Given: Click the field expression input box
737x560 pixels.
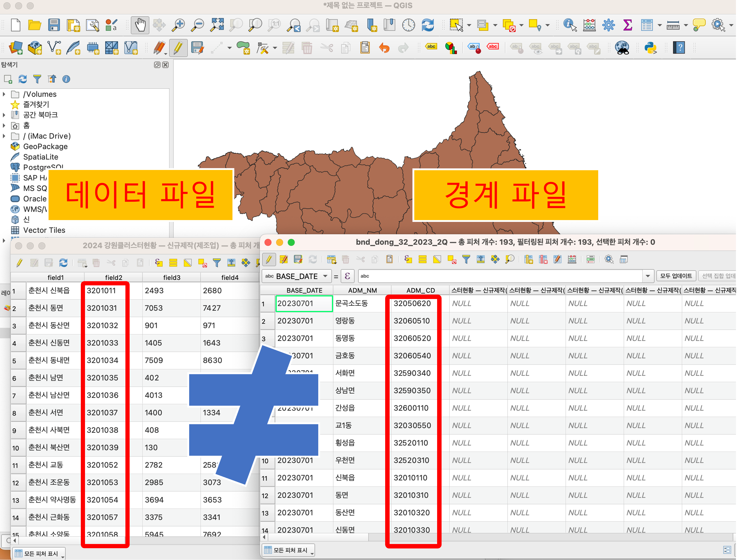Looking at the screenshot, I should (x=500, y=276).
